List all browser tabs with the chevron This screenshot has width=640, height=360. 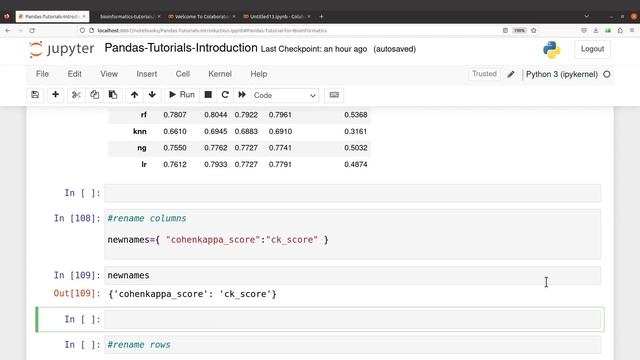[x=587, y=16]
